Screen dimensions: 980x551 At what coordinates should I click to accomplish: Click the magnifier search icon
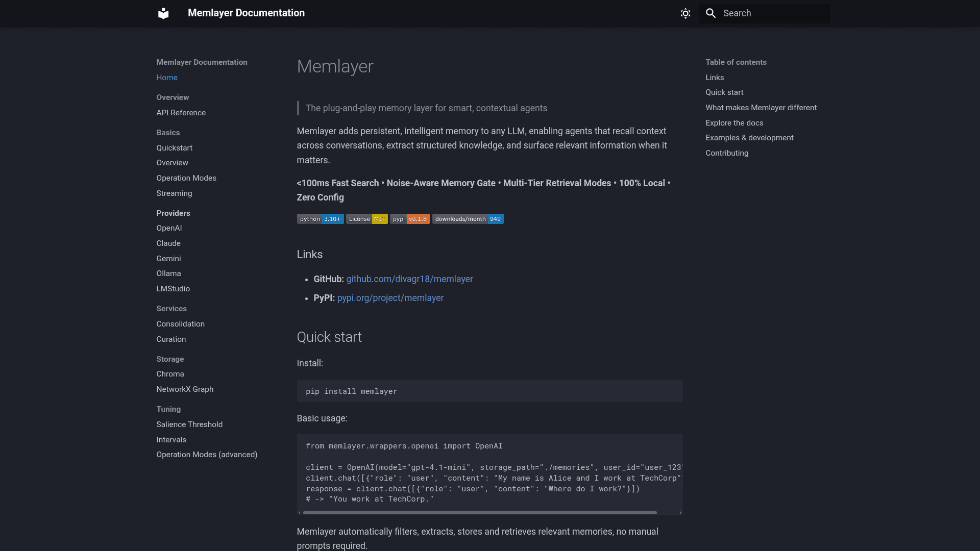click(x=711, y=13)
